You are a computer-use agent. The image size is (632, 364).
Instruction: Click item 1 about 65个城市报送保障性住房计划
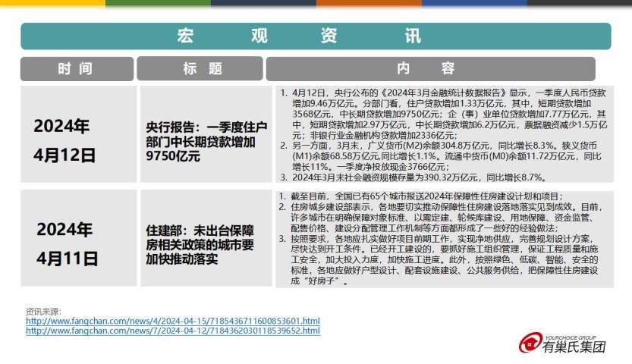(x=421, y=196)
